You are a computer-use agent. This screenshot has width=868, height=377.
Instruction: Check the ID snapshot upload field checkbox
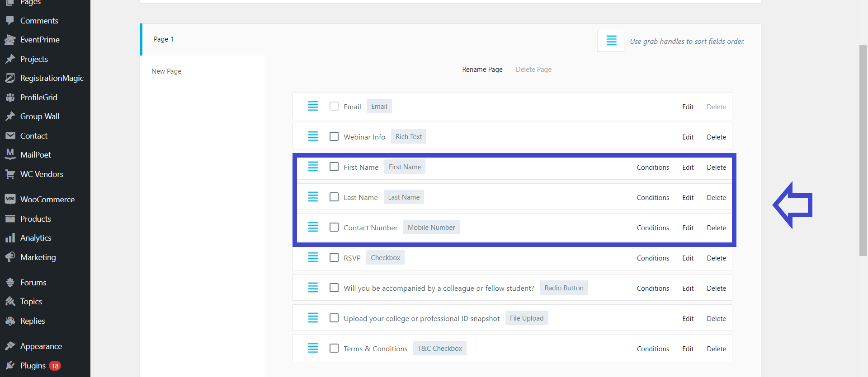334,318
